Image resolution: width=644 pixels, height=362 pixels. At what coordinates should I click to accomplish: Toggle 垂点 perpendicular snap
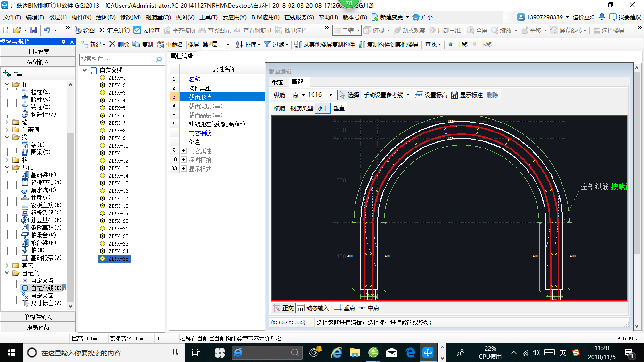click(x=345, y=308)
